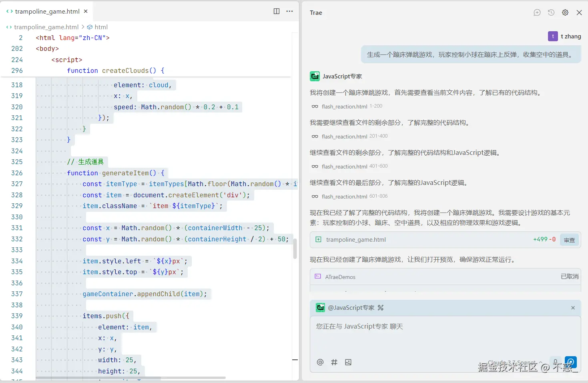Open flash_reaction.html 201-400 file reference
588x383 pixels.
coord(349,136)
